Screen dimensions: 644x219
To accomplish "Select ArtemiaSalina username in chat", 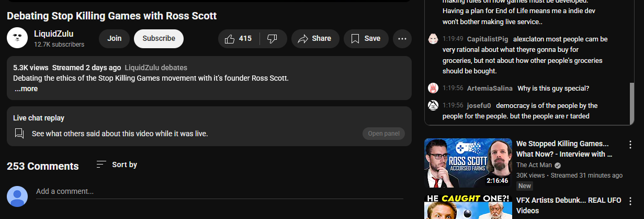I will [490, 88].
